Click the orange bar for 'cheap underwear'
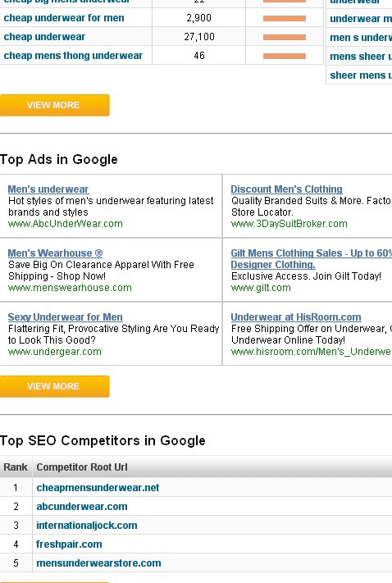 [284, 37]
